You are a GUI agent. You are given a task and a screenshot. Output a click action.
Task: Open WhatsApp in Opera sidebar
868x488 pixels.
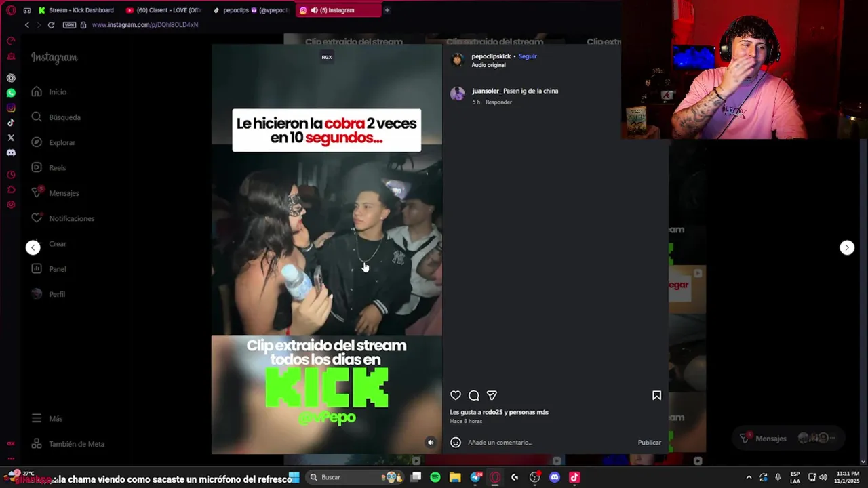[11, 93]
